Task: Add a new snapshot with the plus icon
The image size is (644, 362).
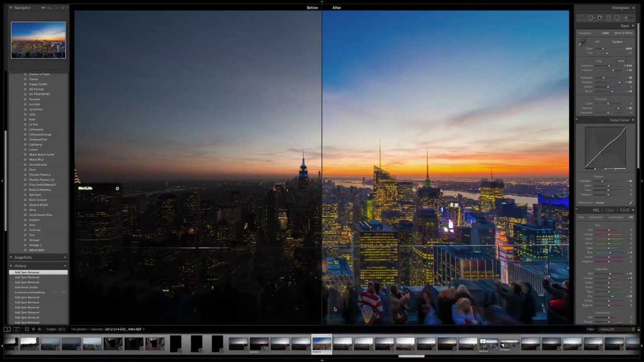Action: pyautogui.click(x=65, y=257)
